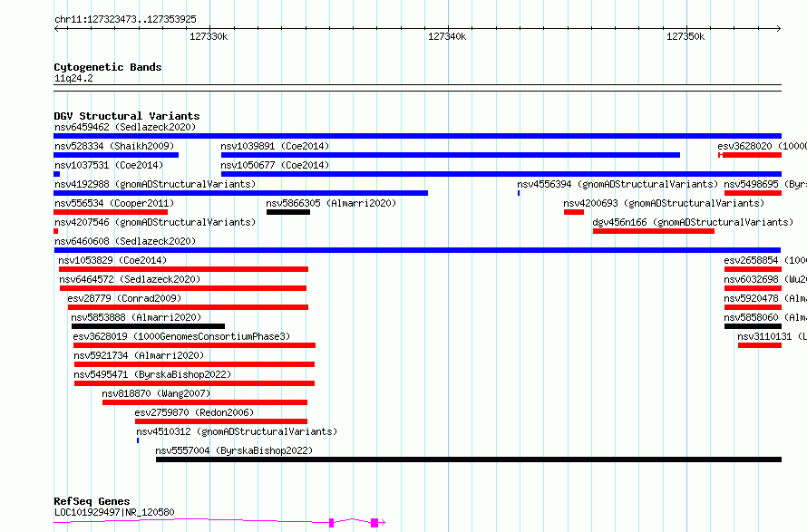The image size is (807, 532).
Task: Open nsv4556394 (gnomADStructuralVariants) label
Action: point(617,184)
